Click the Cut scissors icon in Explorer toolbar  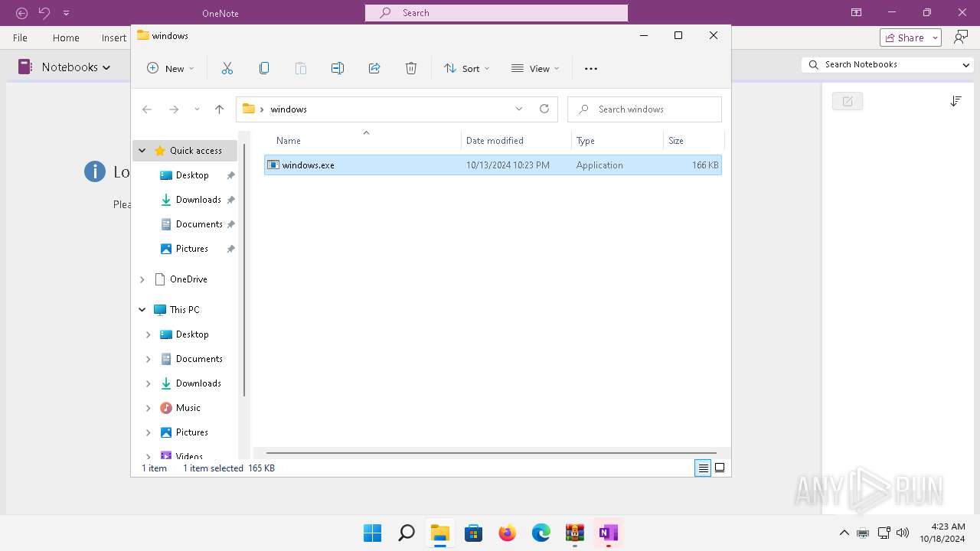tap(227, 68)
